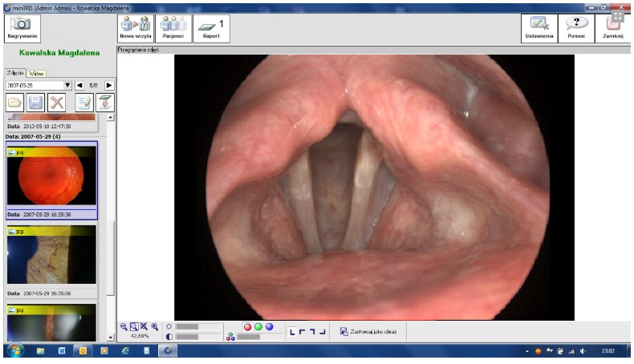The height and width of the screenshot is (364, 634).
Task: Click the edit note icon
Action: tap(84, 102)
